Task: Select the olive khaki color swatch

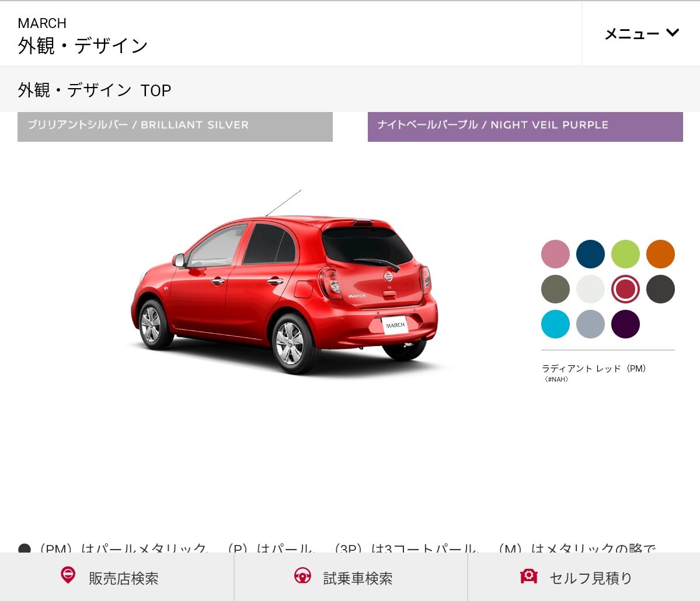Action: point(555,289)
